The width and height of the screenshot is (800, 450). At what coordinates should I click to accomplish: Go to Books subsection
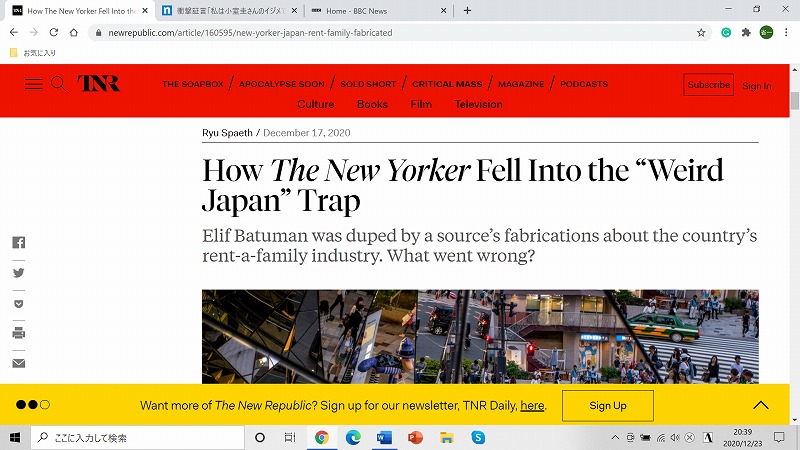point(372,104)
